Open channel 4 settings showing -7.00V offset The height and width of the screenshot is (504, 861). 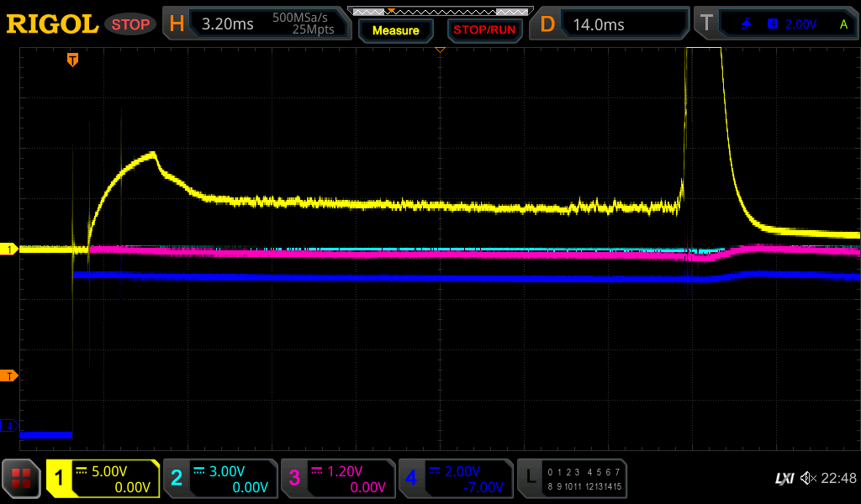[455, 478]
